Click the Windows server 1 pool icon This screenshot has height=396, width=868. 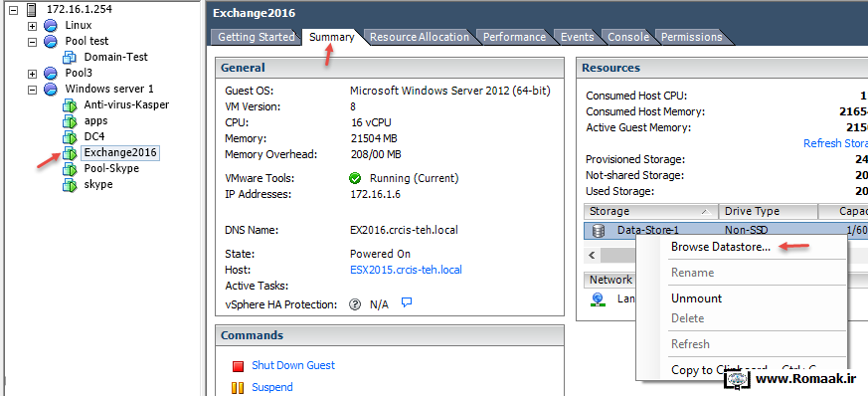51,90
